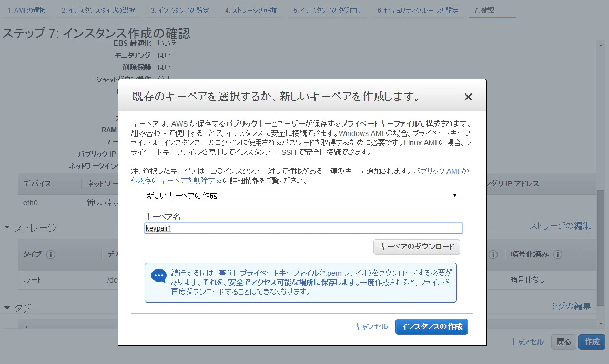Go to tab 6. セキュリティグループの設定

pyautogui.click(x=418, y=11)
